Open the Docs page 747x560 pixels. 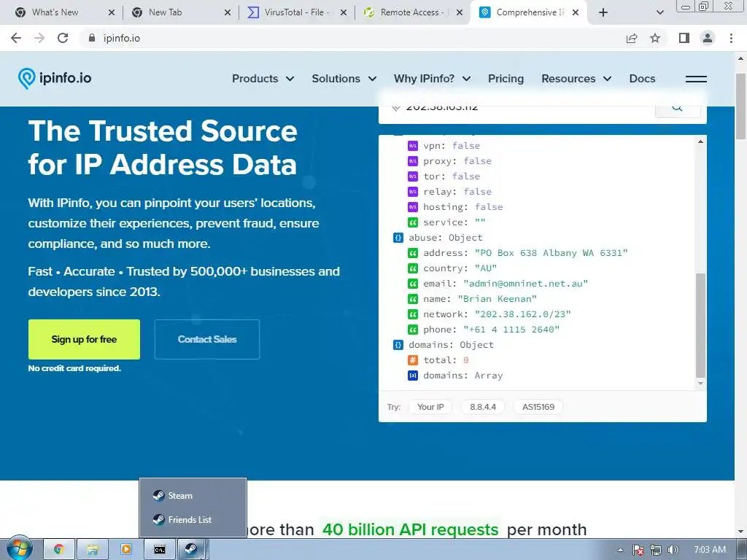(x=642, y=79)
